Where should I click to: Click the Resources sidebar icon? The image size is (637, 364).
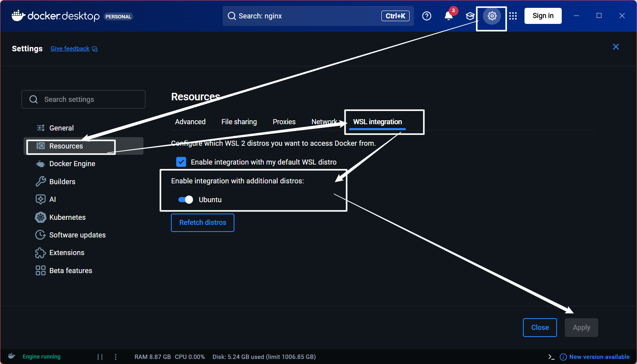pos(40,146)
